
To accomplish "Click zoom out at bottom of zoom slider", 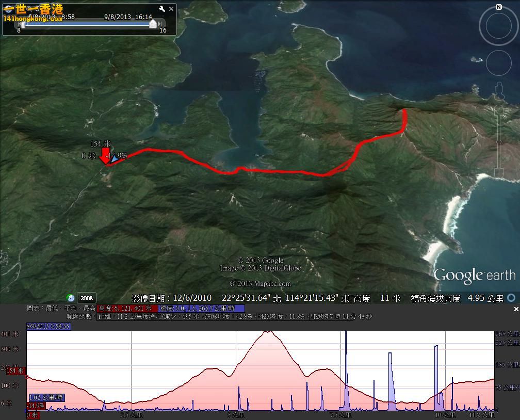I will point(499,172).
